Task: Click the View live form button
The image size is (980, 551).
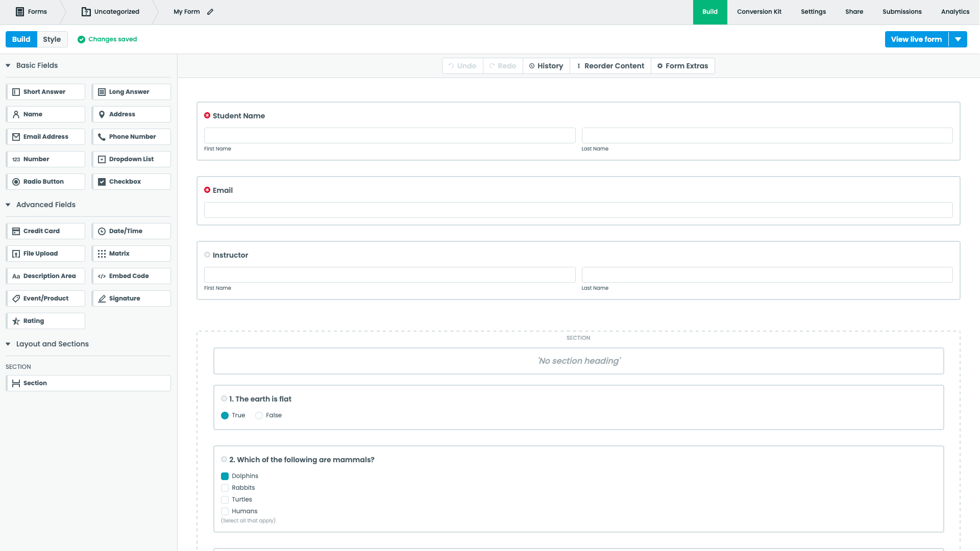Action: point(916,39)
